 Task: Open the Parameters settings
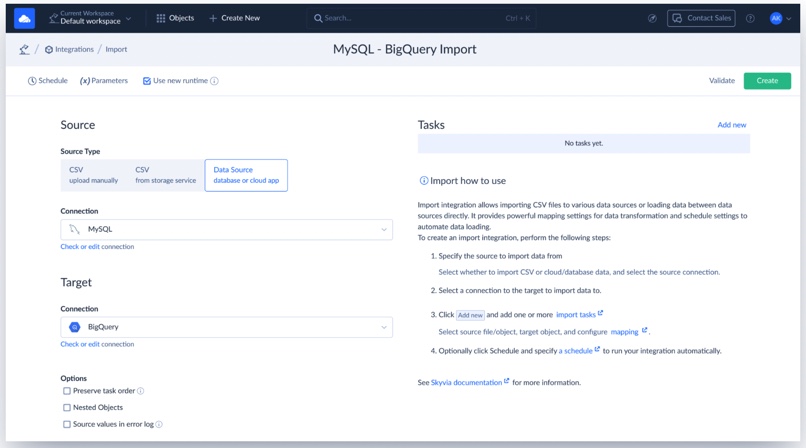(104, 81)
